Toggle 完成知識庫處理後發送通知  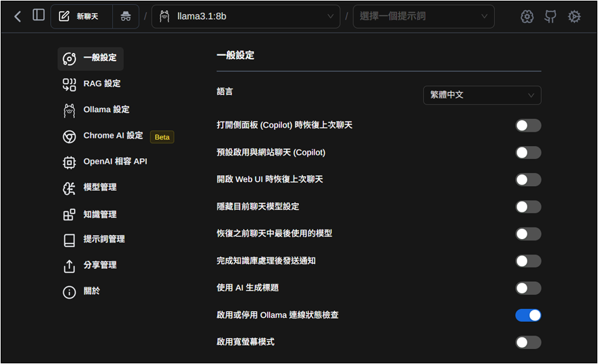point(528,261)
